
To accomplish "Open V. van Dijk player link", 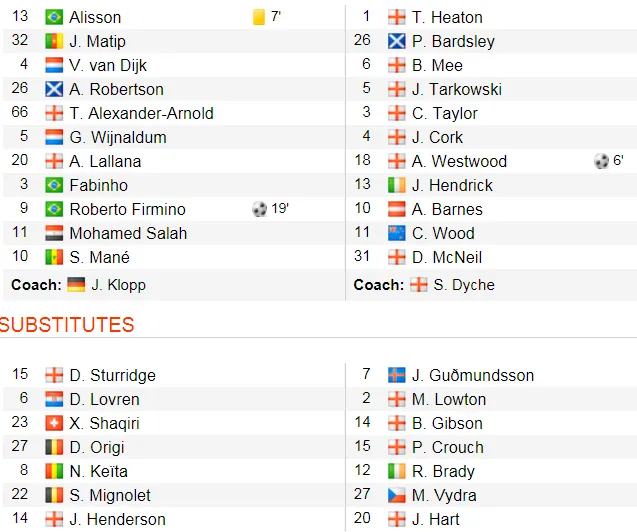I will coord(111,65).
